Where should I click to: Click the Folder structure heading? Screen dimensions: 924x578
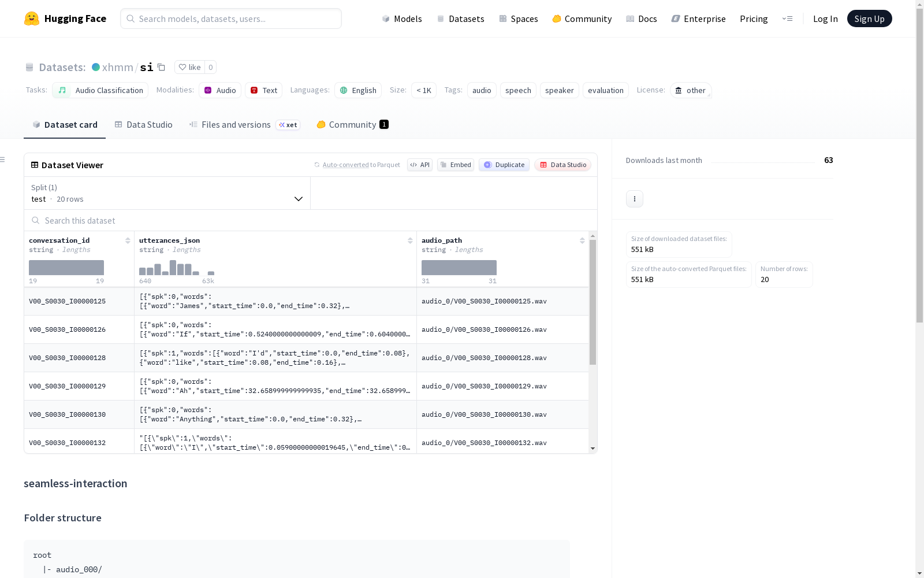click(x=63, y=518)
